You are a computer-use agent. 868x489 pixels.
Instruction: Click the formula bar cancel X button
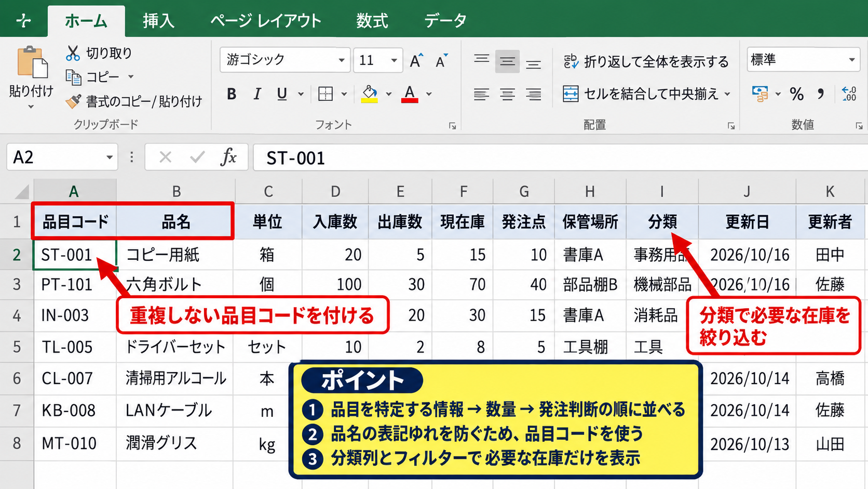coord(165,157)
